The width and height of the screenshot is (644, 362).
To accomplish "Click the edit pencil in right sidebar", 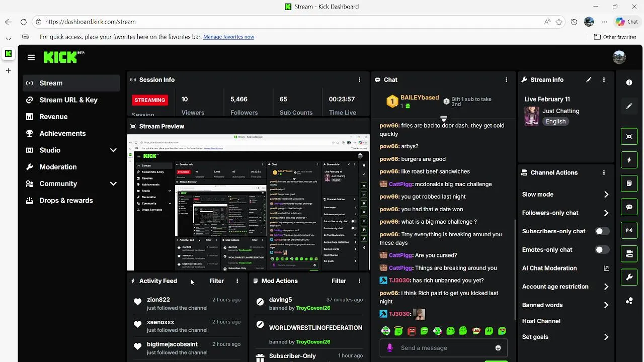I will [x=629, y=106].
